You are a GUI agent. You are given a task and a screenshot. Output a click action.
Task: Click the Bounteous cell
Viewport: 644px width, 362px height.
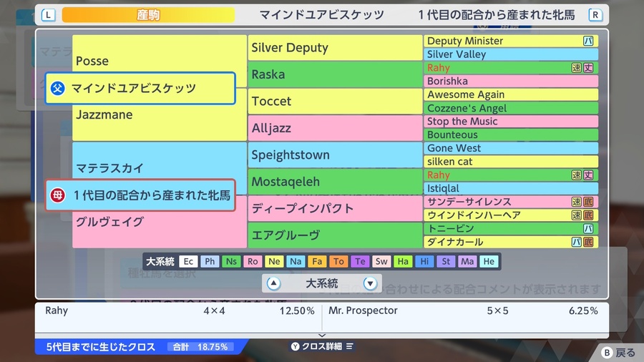point(511,134)
